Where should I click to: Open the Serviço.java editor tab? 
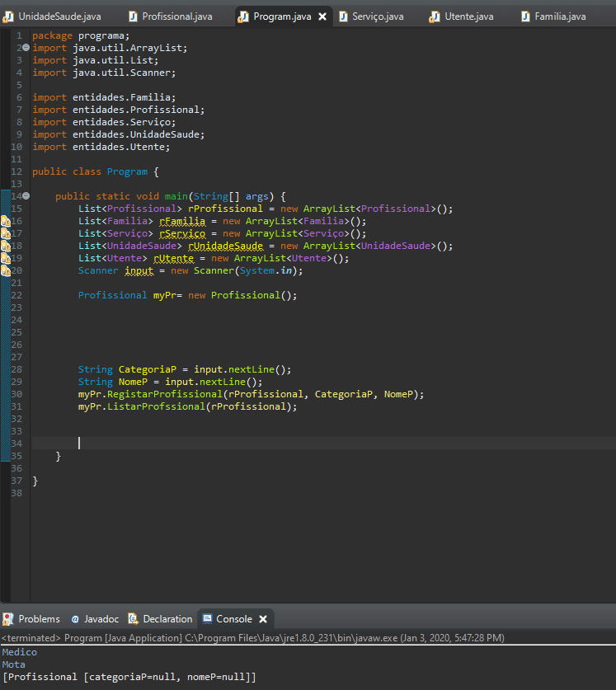(x=372, y=16)
